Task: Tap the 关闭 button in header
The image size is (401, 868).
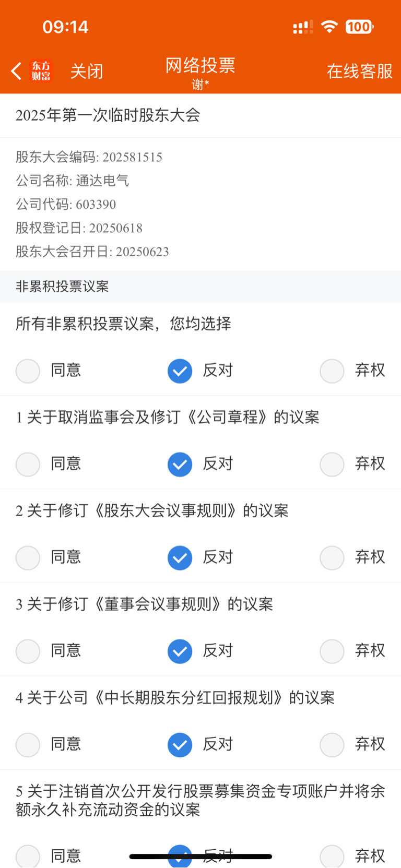Action: [x=87, y=71]
